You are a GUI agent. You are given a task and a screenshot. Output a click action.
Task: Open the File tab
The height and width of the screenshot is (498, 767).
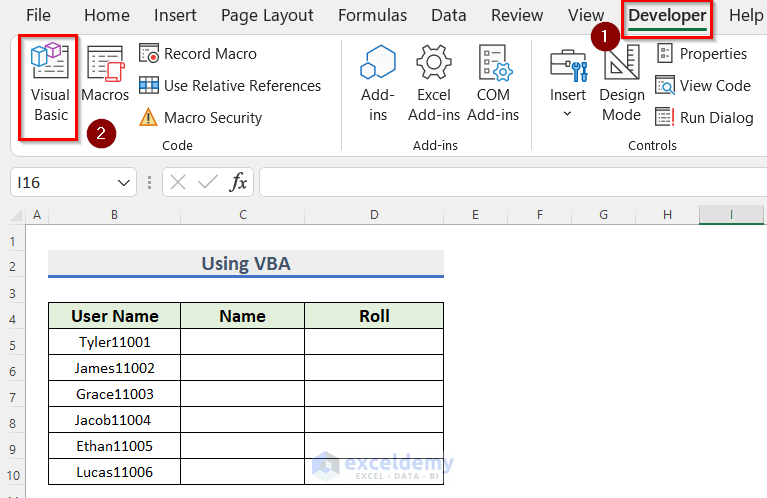(38, 15)
